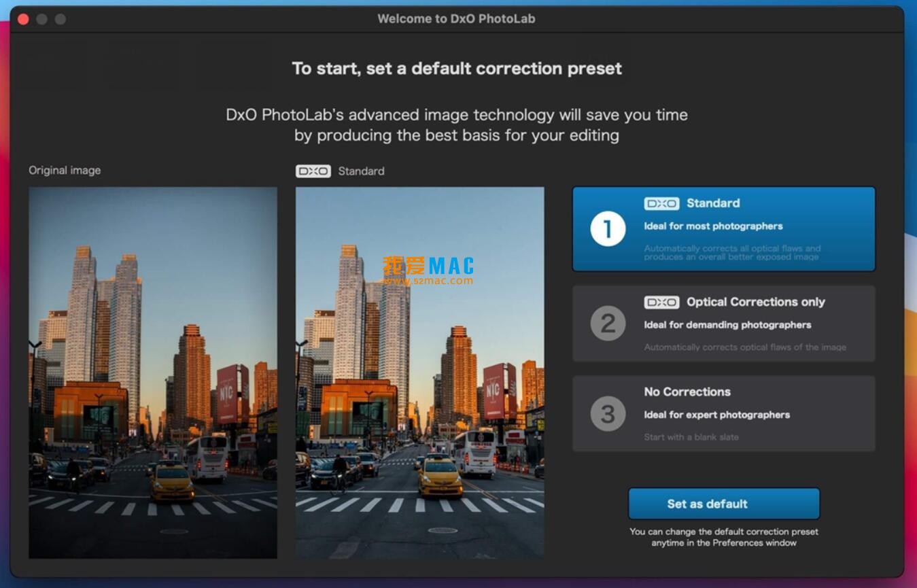
Task: Click the DxO logo beside Standard preset title
Action: pos(661,203)
